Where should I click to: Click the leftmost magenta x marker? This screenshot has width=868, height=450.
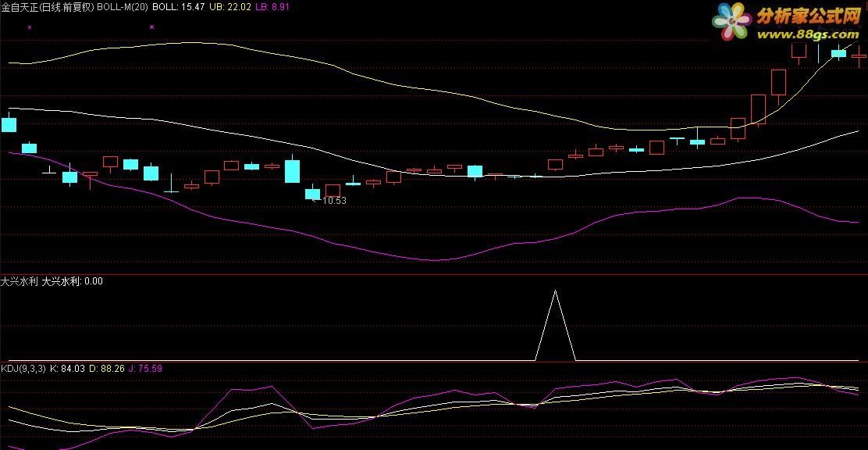click(x=30, y=27)
